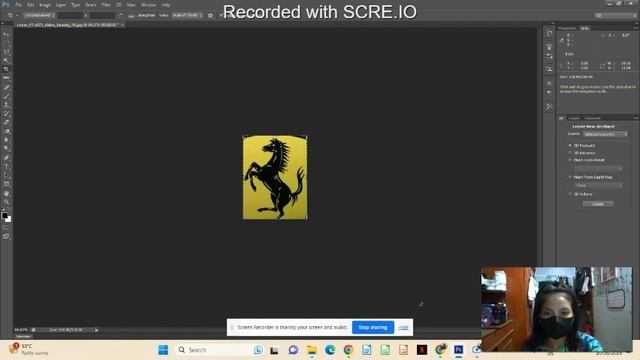Open the Mesh From Depth Map dropdown

point(598,185)
